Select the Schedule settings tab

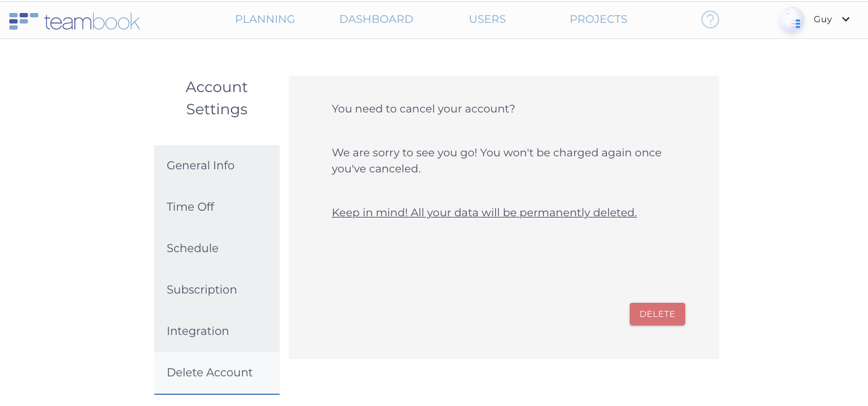(x=193, y=248)
